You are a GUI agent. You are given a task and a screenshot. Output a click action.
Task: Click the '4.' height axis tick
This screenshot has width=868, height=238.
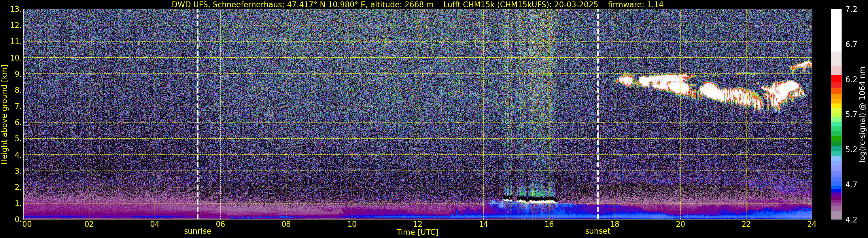[x=18, y=155]
